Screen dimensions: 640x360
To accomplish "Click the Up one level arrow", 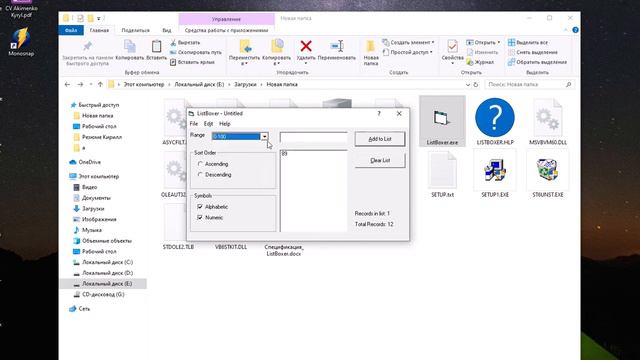I will (100, 84).
